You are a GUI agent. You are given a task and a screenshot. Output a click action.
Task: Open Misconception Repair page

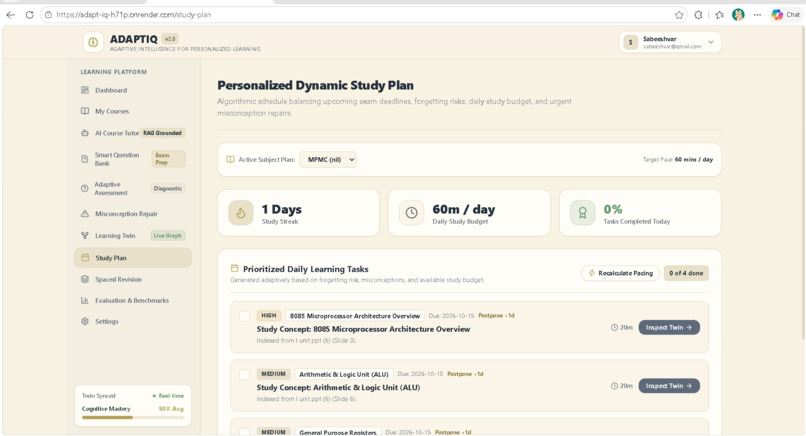(133, 213)
